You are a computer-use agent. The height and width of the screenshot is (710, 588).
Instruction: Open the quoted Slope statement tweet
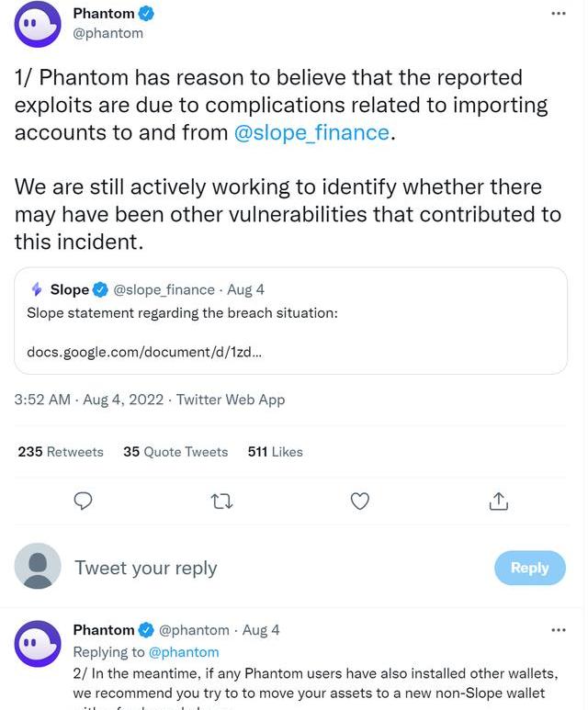(290, 321)
